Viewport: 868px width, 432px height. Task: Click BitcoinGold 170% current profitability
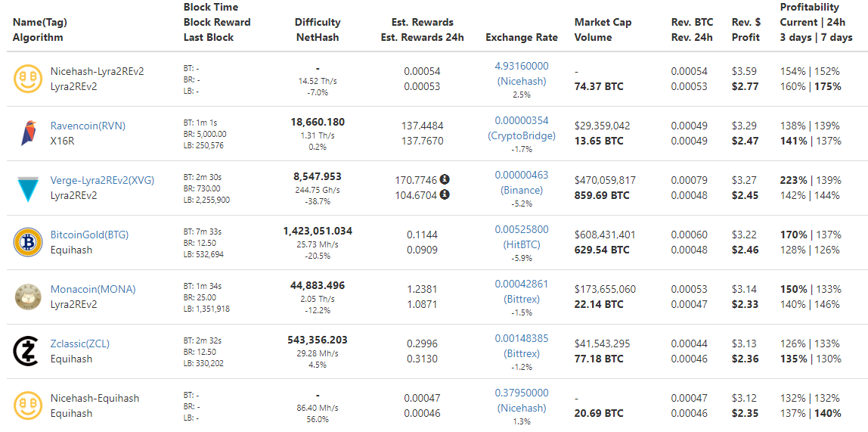pyautogui.click(x=793, y=235)
